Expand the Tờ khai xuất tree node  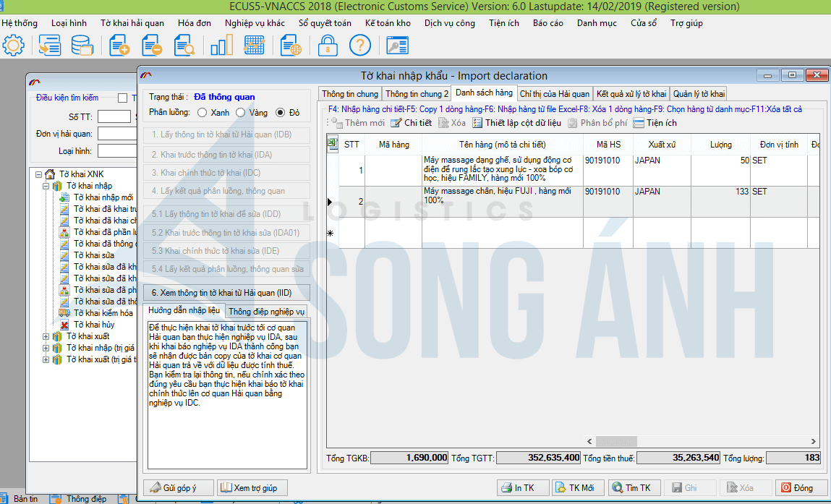pyautogui.click(x=47, y=336)
